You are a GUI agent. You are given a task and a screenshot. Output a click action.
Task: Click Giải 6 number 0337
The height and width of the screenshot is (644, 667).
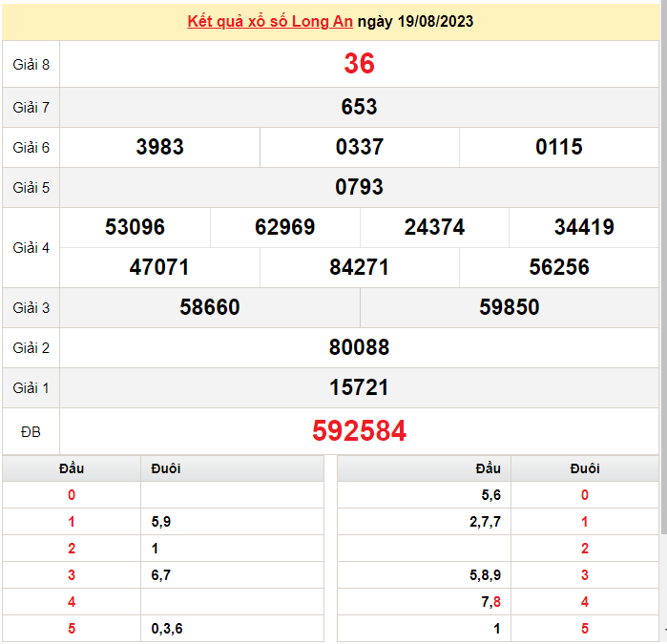click(x=359, y=147)
